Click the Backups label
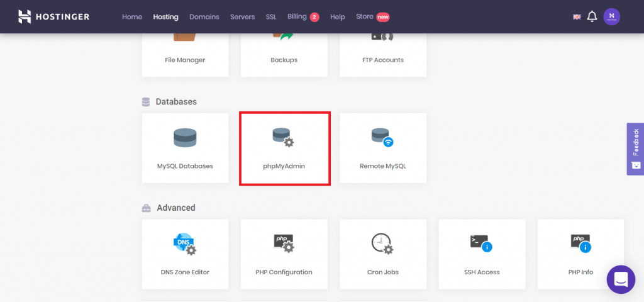The image size is (644, 302). point(284,60)
